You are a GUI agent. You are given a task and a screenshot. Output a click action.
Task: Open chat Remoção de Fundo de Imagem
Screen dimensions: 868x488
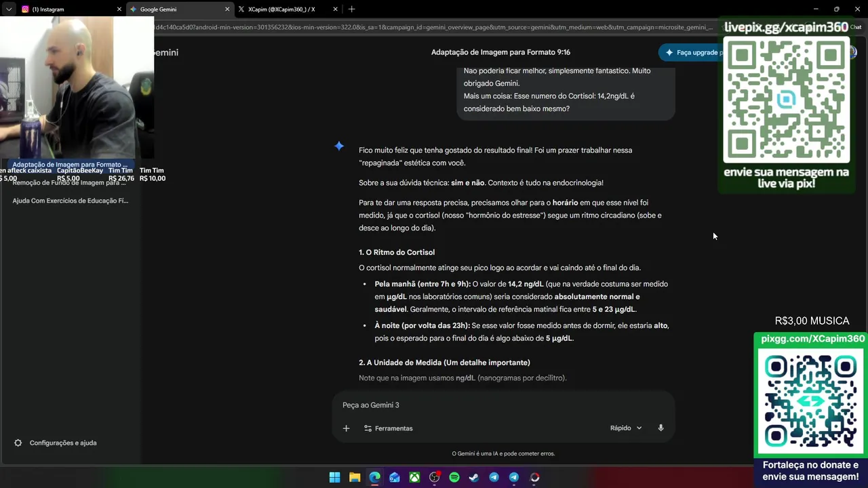tap(69, 182)
